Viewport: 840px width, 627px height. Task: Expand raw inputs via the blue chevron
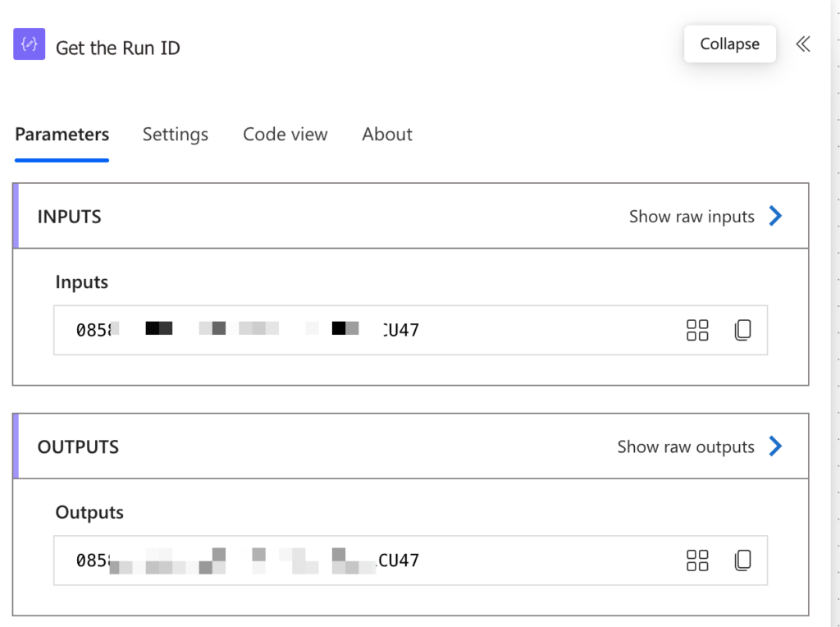774,216
